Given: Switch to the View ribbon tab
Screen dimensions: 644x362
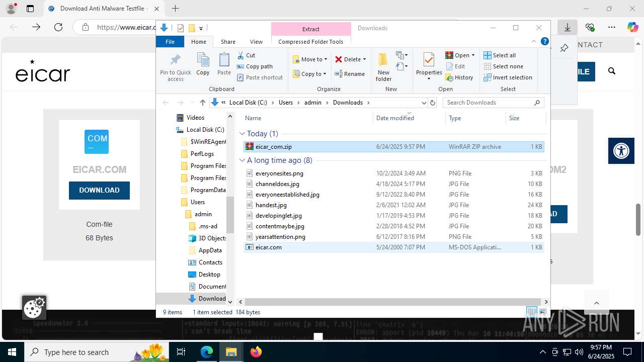Looking at the screenshot, I should [x=257, y=42].
